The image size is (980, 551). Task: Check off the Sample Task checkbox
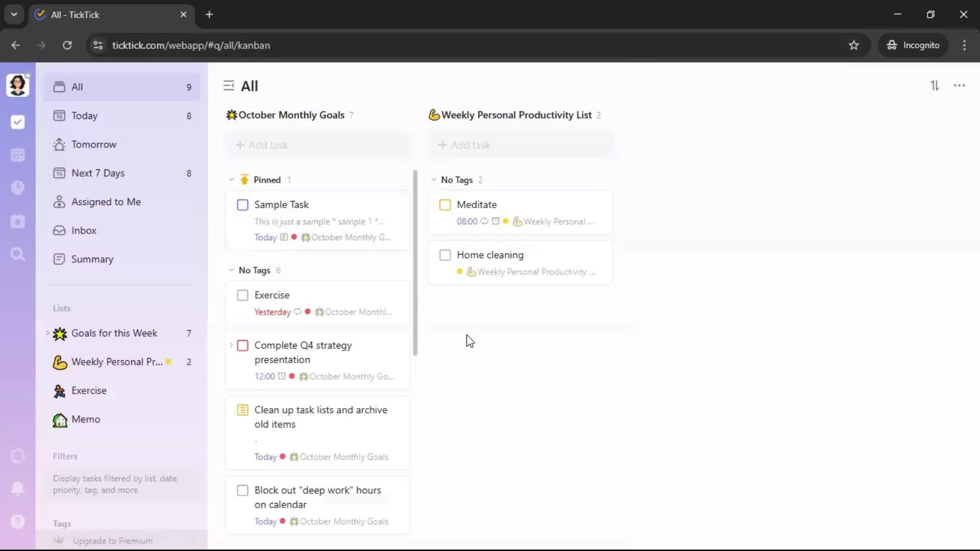click(x=242, y=205)
